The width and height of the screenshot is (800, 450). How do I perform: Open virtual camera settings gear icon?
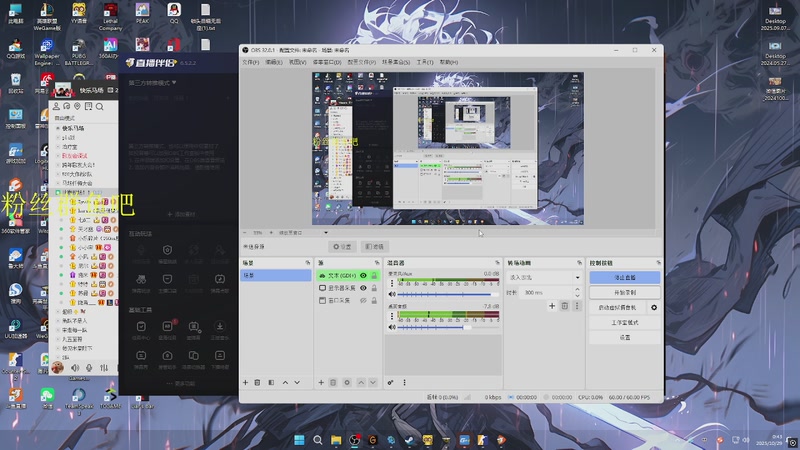(654, 307)
